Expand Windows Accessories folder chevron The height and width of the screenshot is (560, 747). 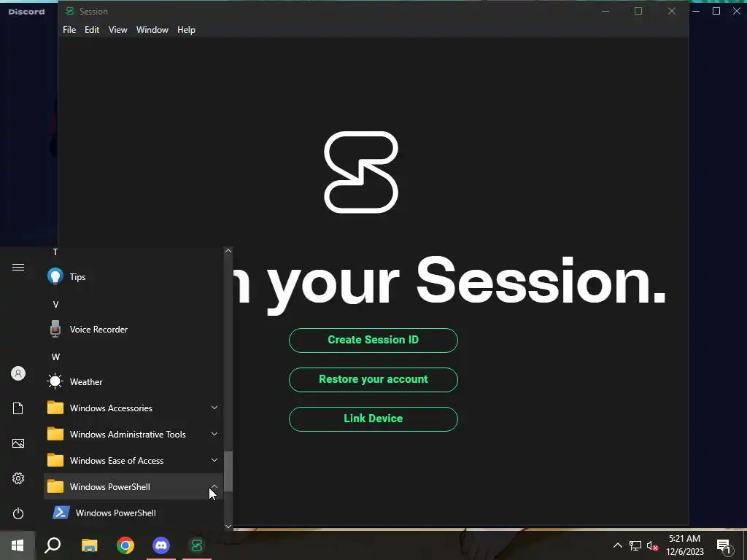click(x=214, y=408)
